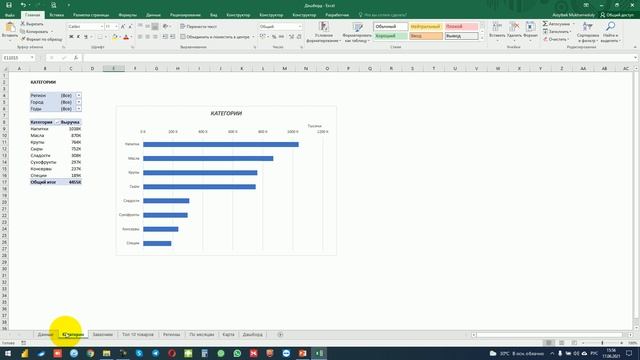
Task: Open the borders dropdown
Action: pos(106,37)
